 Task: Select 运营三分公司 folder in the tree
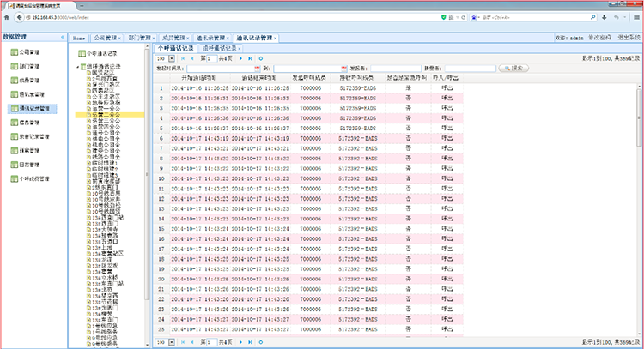coord(104,121)
